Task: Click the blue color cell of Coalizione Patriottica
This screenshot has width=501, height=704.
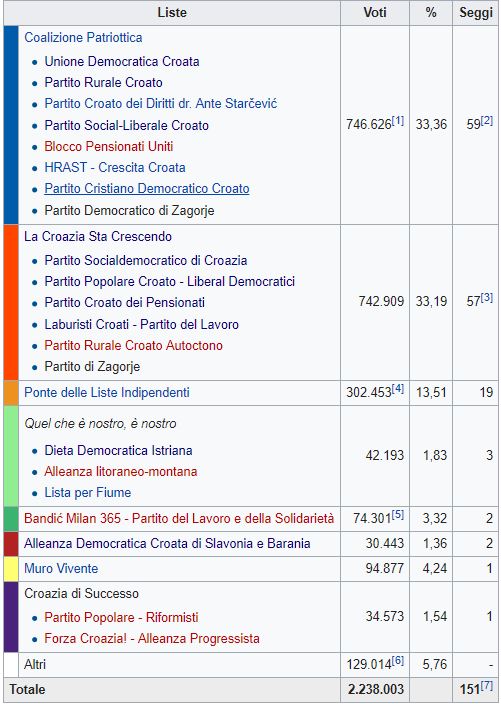Action: click(x=11, y=125)
